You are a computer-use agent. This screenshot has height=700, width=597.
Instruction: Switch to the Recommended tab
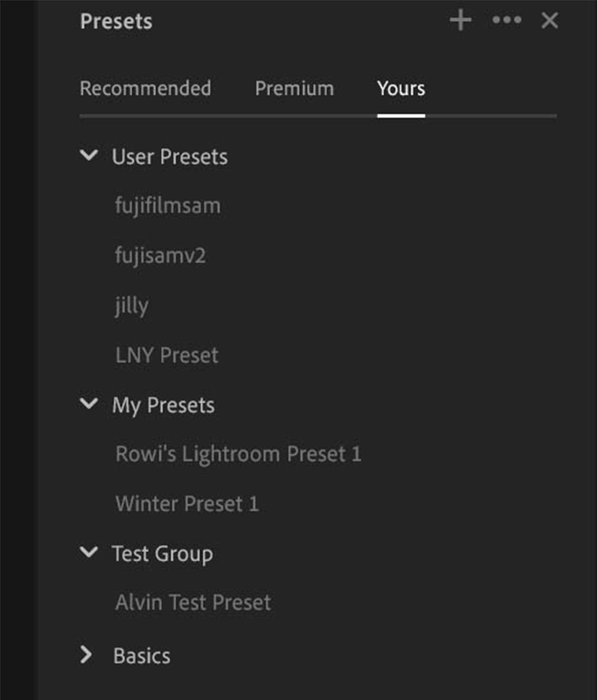[145, 88]
